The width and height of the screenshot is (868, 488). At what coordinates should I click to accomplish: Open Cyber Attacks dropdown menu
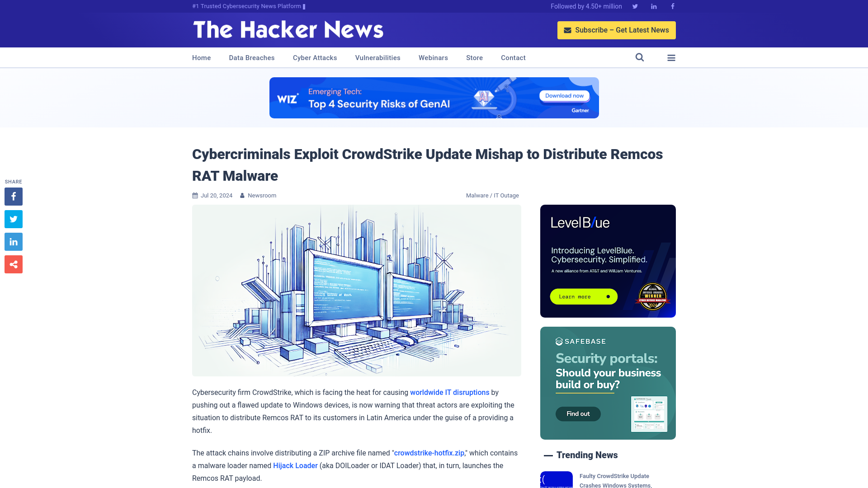click(x=315, y=58)
